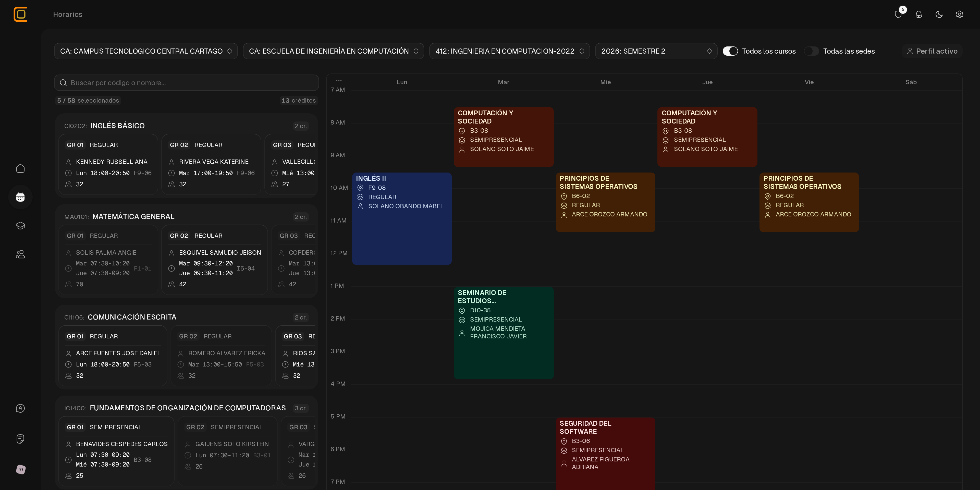Toggle the Todos los cursos switch
980x490 pixels.
click(x=730, y=51)
